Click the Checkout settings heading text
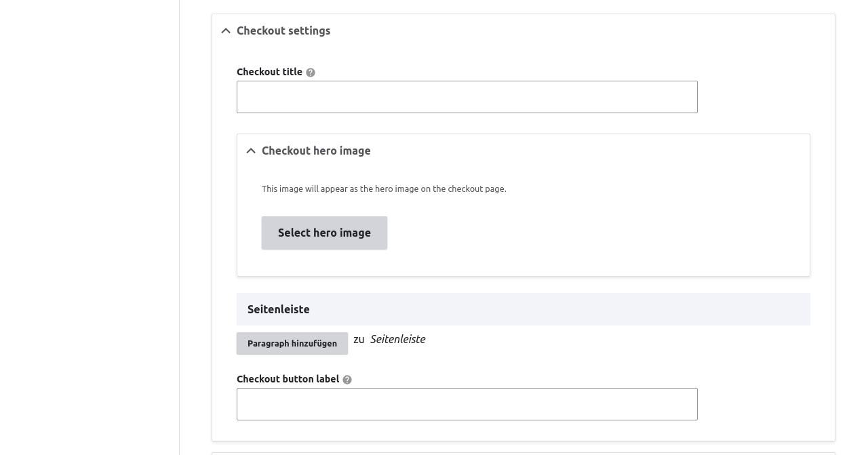 tap(283, 31)
